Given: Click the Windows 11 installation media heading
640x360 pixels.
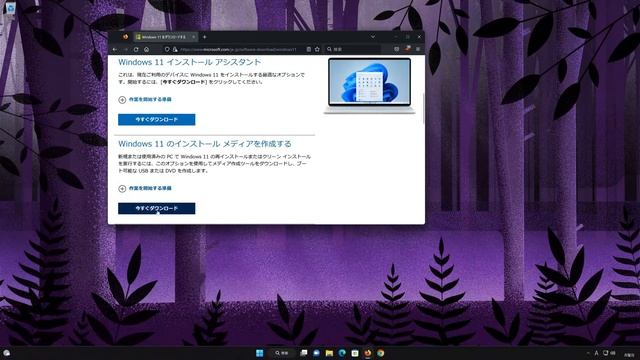Looking at the screenshot, I should click(205, 144).
